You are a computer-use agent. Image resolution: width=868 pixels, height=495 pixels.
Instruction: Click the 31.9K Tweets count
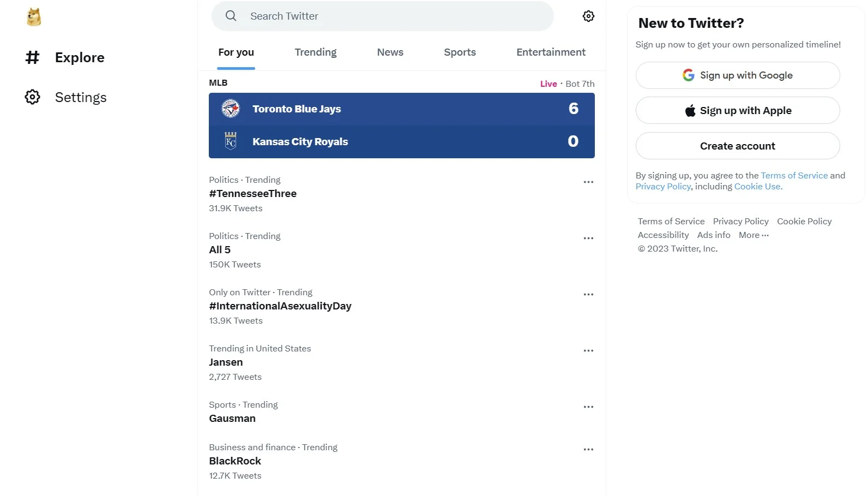click(236, 208)
